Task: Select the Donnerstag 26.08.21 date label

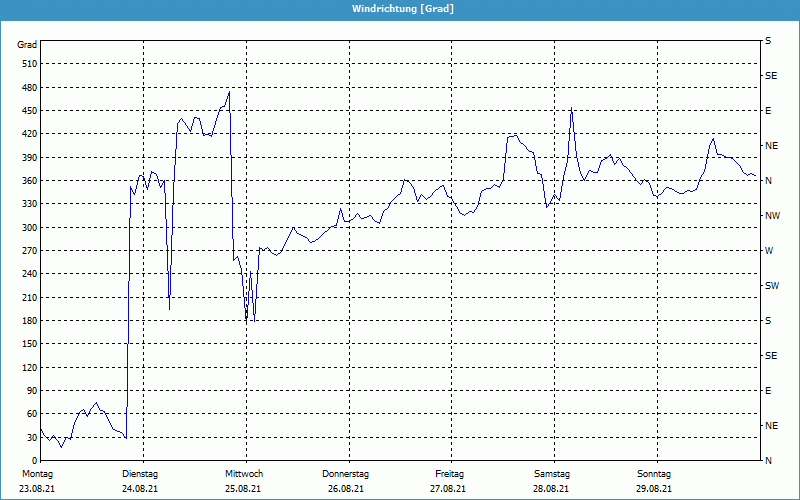Action: tap(346, 481)
